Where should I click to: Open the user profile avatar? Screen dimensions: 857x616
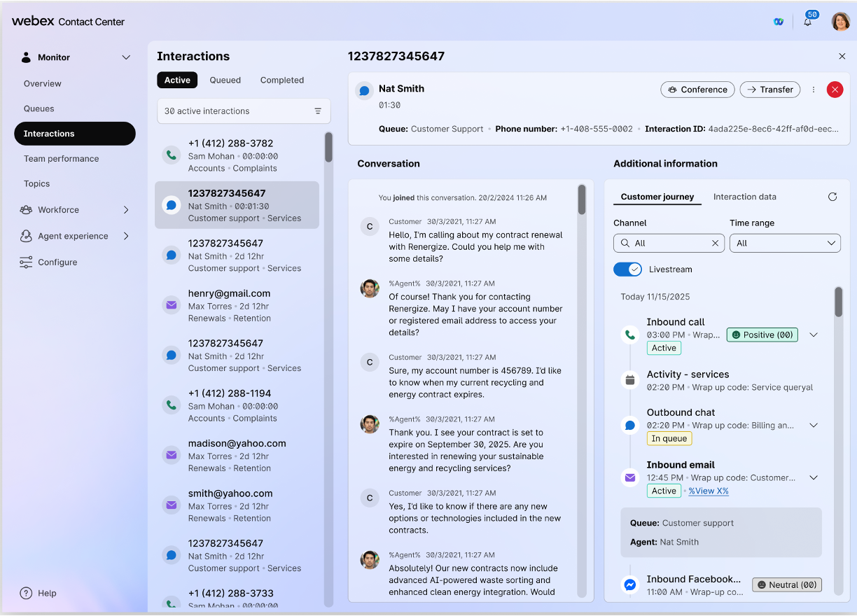(x=840, y=22)
